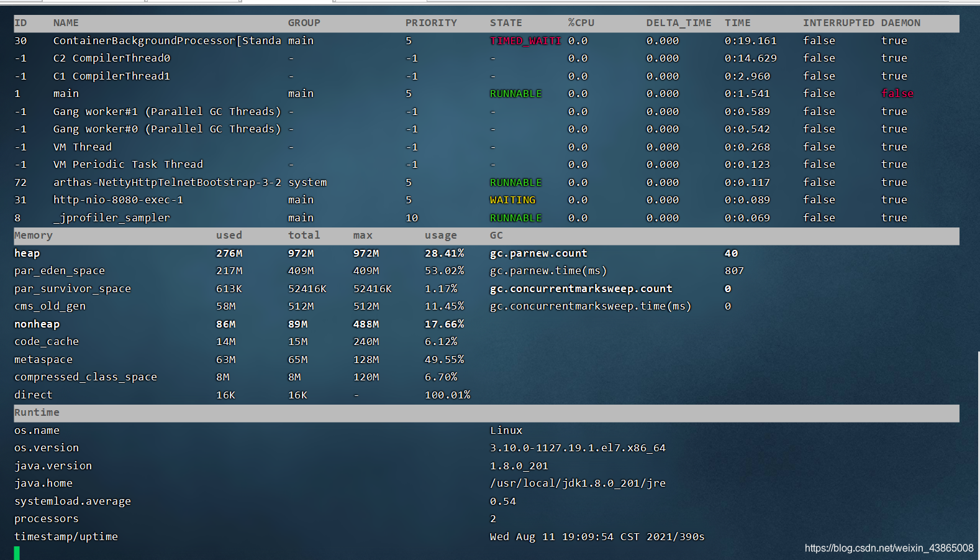
Task: Click the %CPU column header
Action: click(x=581, y=23)
